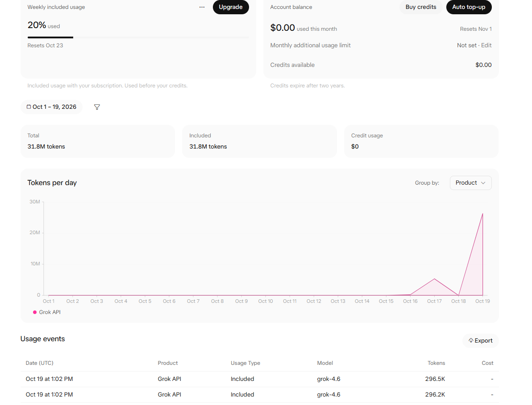Click the Buy credits button
This screenshot has height=405, width=532.
pos(421,7)
